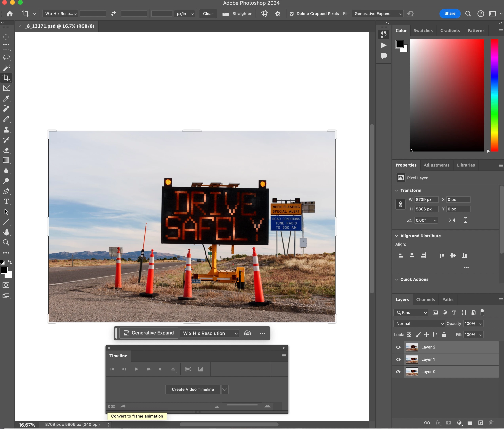Click the rainbow hue slider strip

(x=494, y=95)
